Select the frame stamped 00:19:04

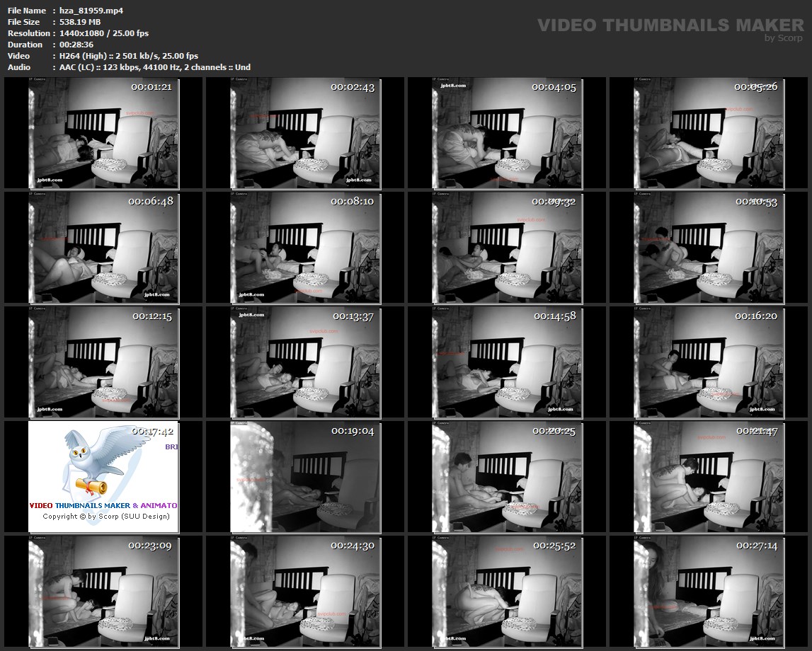pos(305,476)
